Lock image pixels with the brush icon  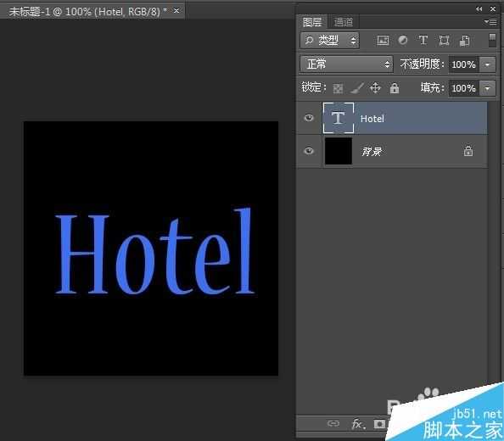357,88
